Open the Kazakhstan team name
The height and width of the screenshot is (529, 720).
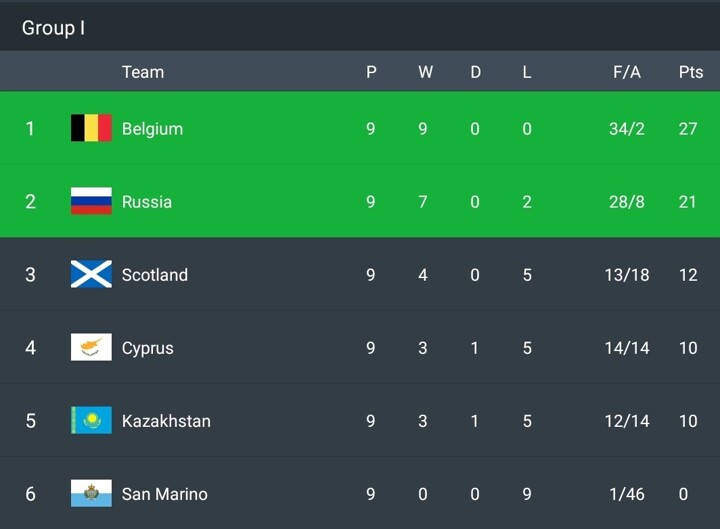(166, 421)
